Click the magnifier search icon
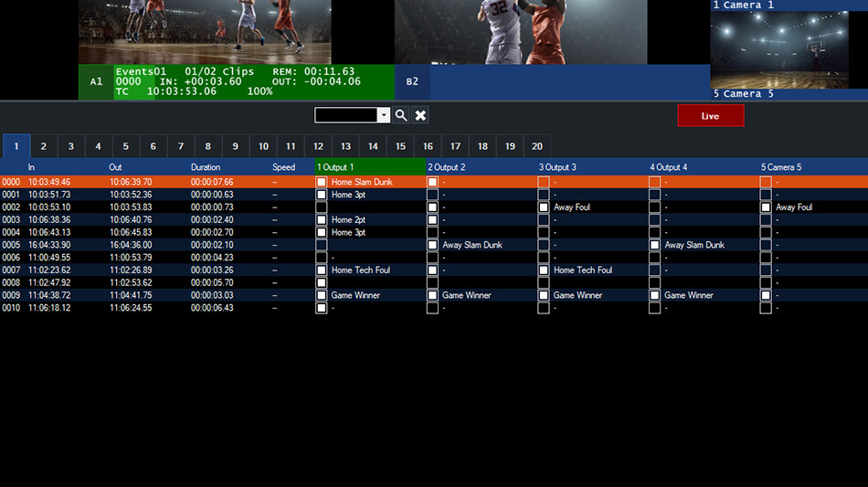The width and height of the screenshot is (868, 487). point(401,115)
